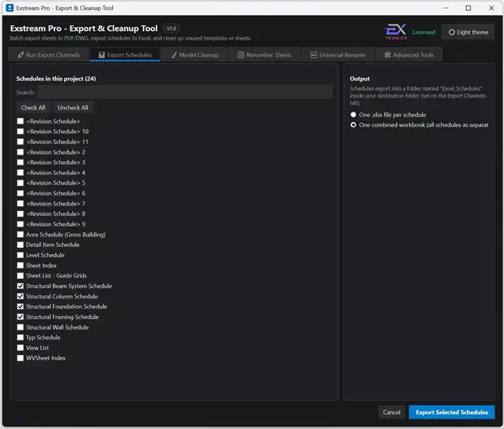This screenshot has height=429, width=504.
Task: Select One .xlsx file per schedule
Action: click(x=353, y=114)
